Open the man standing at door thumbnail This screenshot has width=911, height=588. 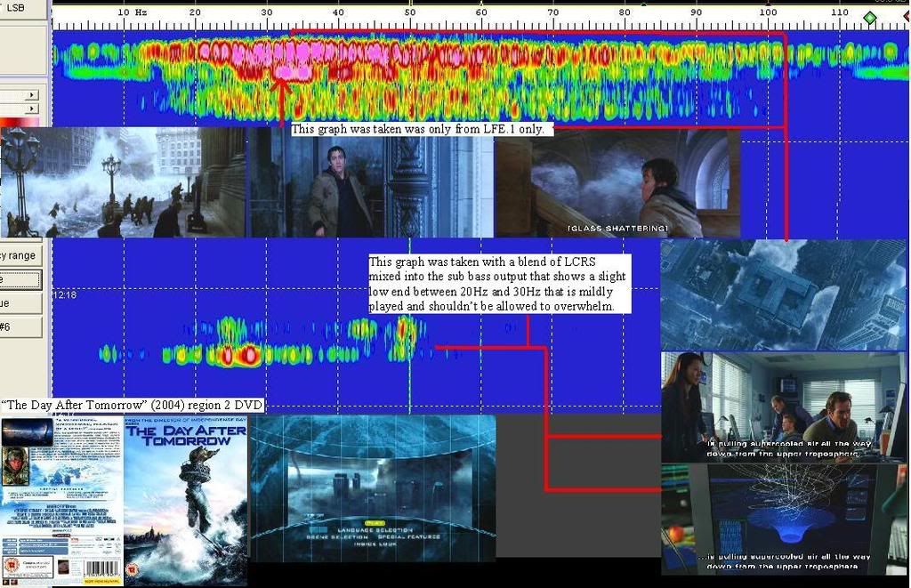371,182
